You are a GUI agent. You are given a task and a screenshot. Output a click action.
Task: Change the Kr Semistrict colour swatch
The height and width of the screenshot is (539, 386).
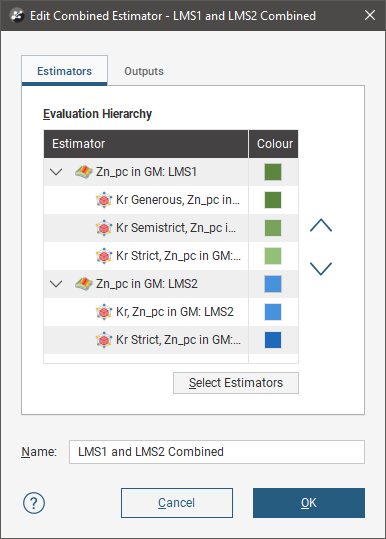coord(273,228)
